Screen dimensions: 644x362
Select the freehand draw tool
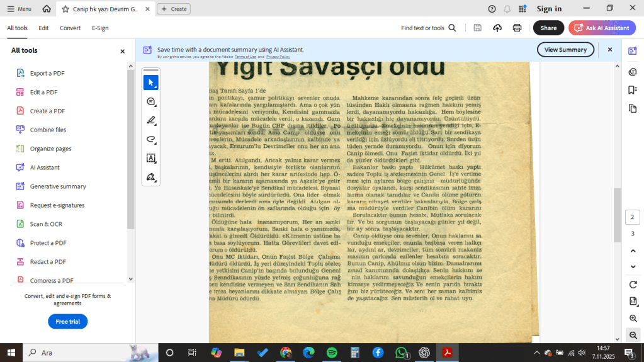click(151, 139)
